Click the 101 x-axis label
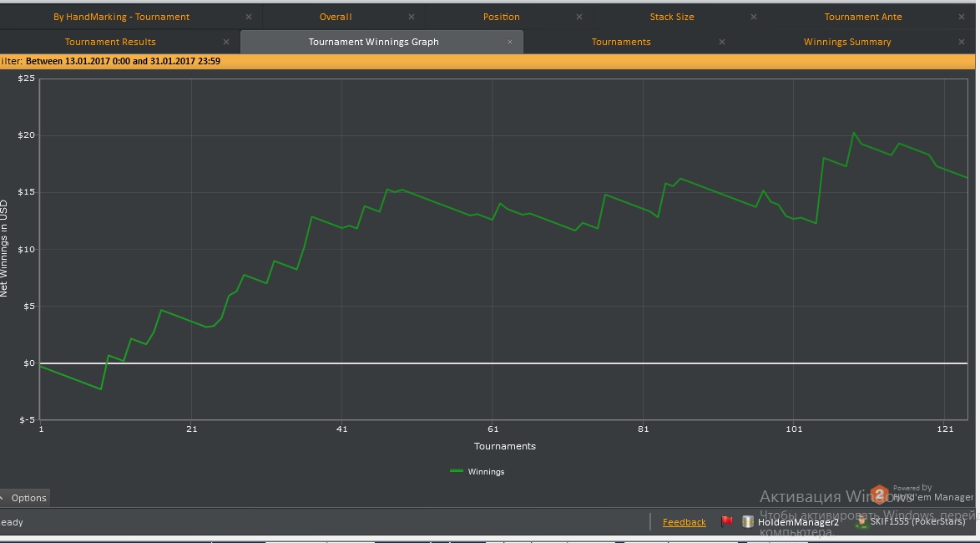 pos(794,429)
